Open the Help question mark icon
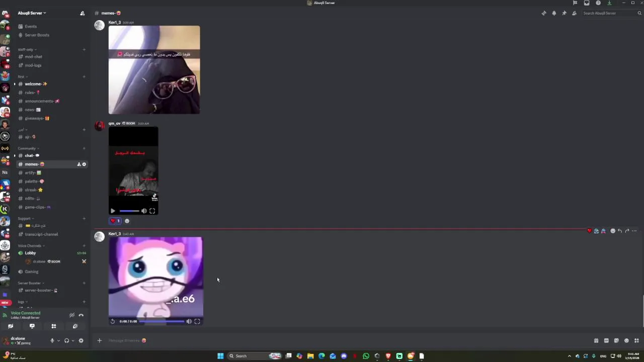Screen dimensions: 644x362 pos(598,3)
